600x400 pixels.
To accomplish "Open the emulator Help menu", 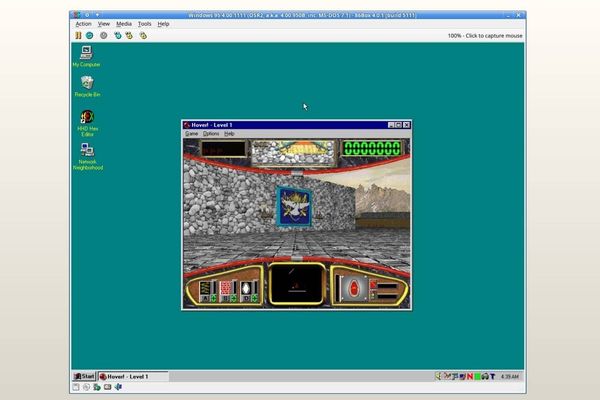I will click(163, 24).
